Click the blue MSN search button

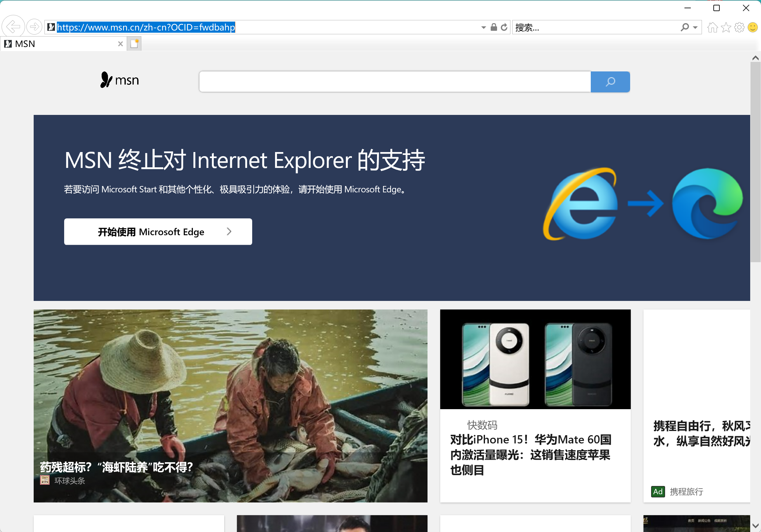[x=610, y=82]
